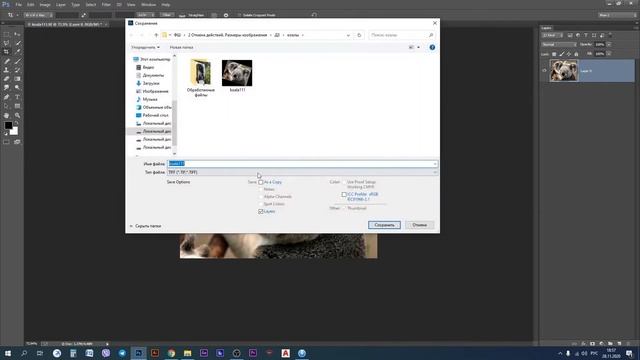Open Opacity slider dropdown in Layers panel
This screenshot has height=360, width=640.
tap(609, 44)
